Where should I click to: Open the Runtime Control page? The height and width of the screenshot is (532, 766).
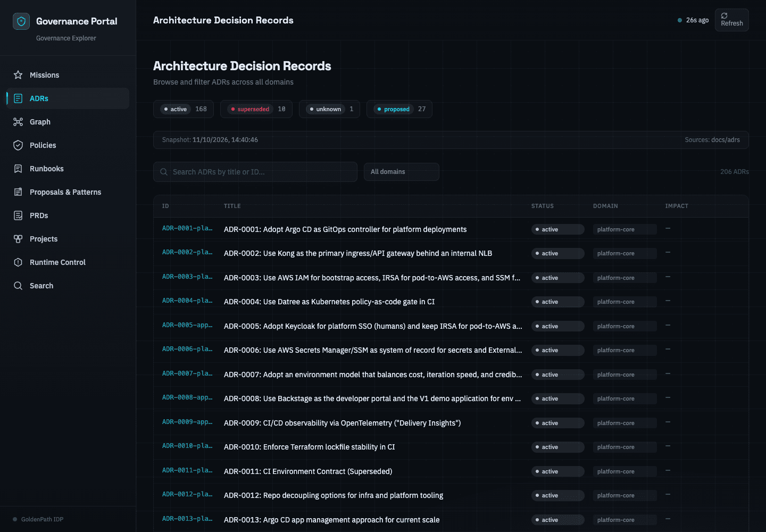pos(68,262)
